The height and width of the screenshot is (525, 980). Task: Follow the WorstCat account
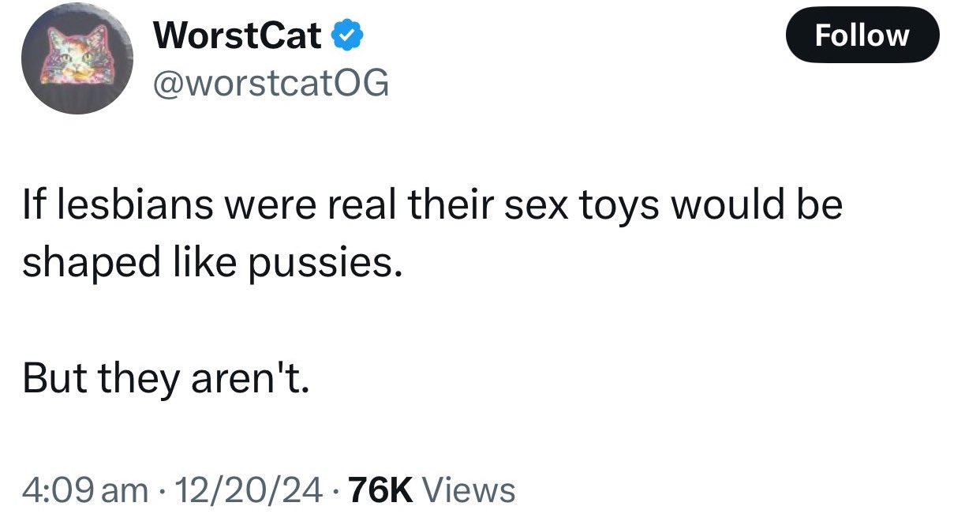point(862,35)
